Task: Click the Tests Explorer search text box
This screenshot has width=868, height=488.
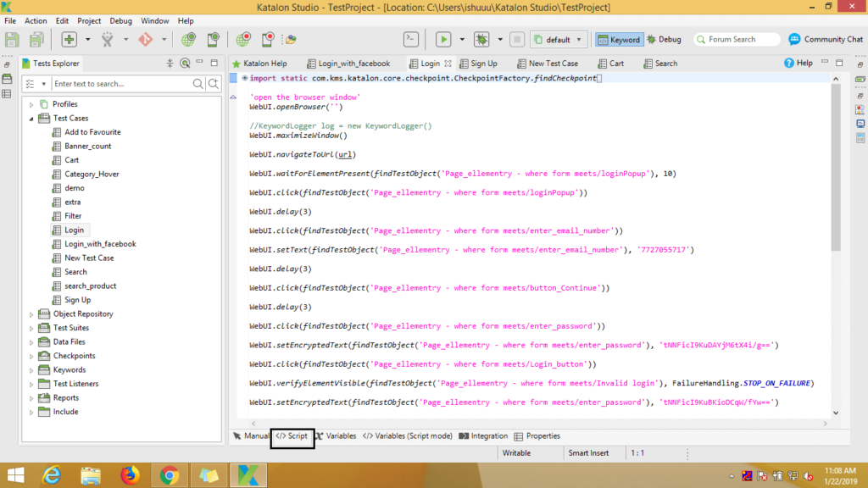Action: (121, 84)
